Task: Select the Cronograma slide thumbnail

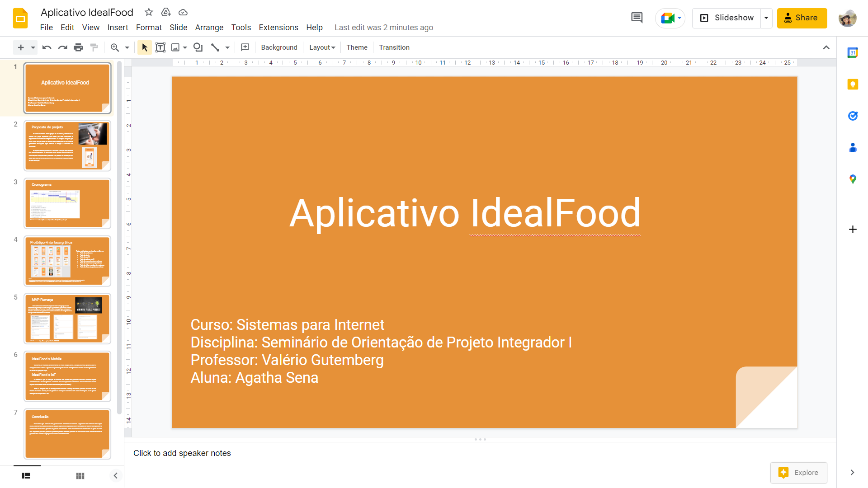Action: pyautogui.click(x=67, y=203)
